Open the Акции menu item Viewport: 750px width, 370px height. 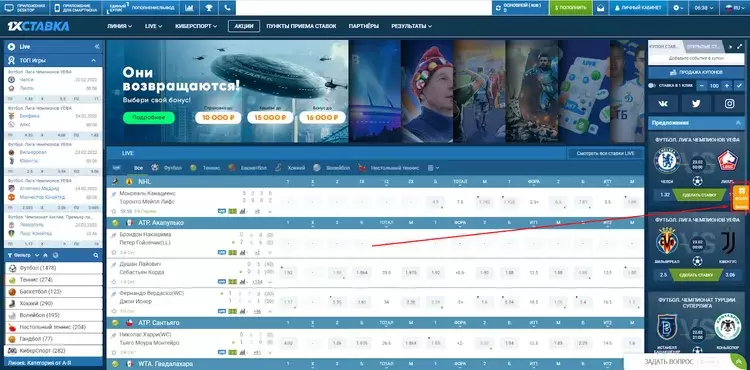click(244, 26)
